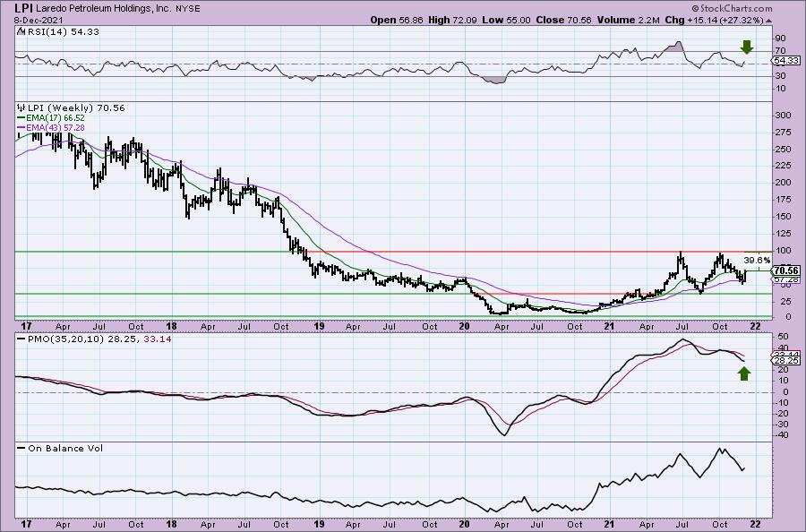The height and width of the screenshot is (532, 806).
Task: Click the NYSE exchange label
Action: [189, 9]
